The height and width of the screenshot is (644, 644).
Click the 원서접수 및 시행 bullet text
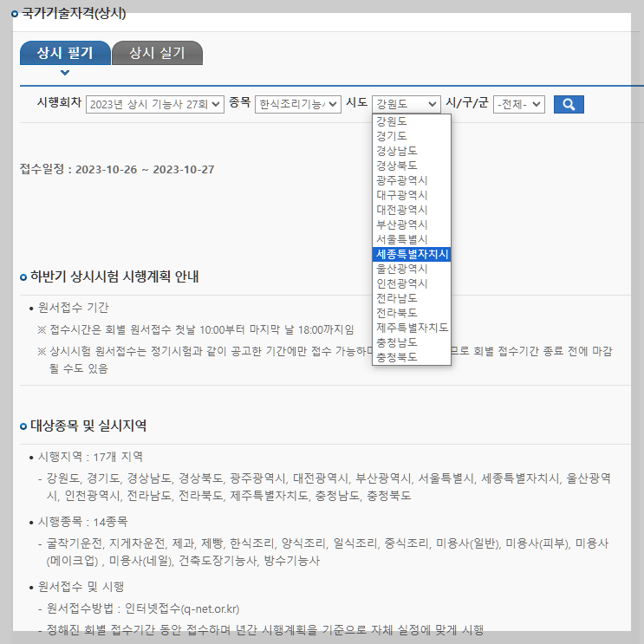[81, 587]
